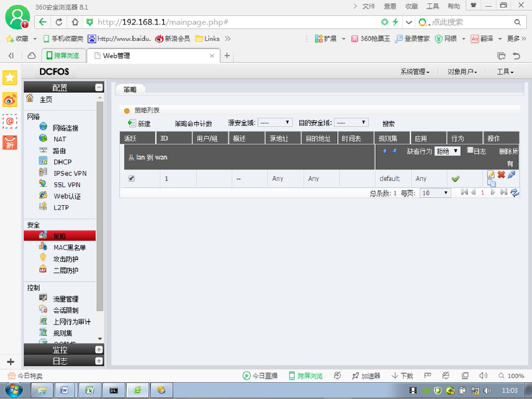The width and height of the screenshot is (532, 399).
Task: Switch to the Web管理 browser tab
Action: 153,56
